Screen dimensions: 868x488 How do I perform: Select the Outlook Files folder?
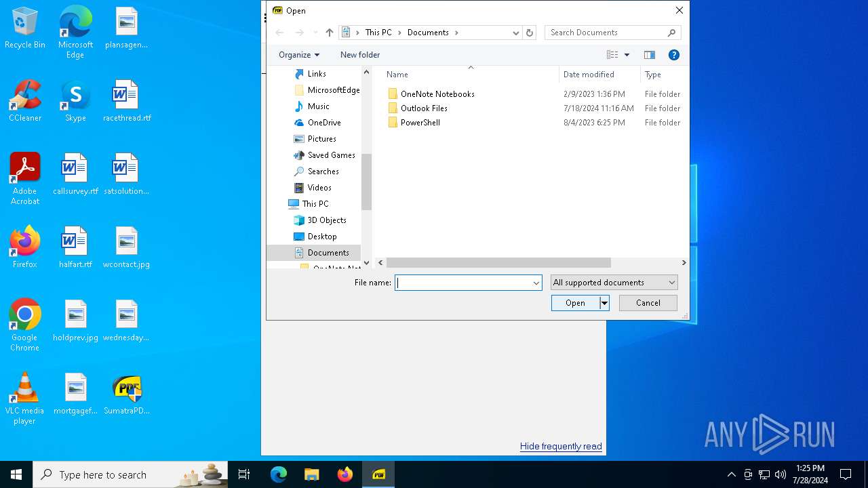tap(424, 108)
